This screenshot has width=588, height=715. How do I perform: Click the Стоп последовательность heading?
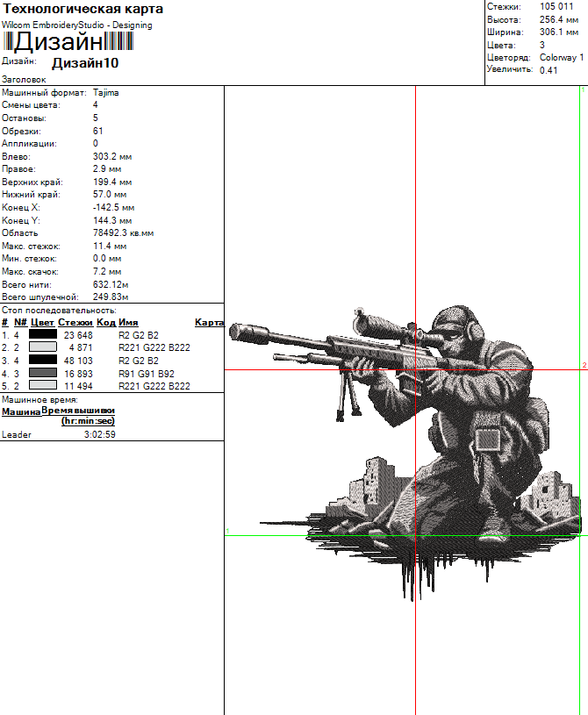coord(59,310)
